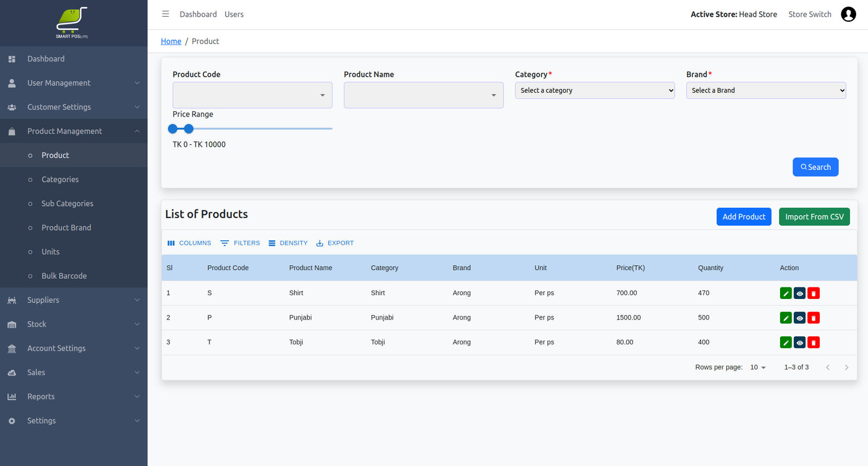Click the Sales sidebar icon
The image size is (868, 466).
point(12,373)
